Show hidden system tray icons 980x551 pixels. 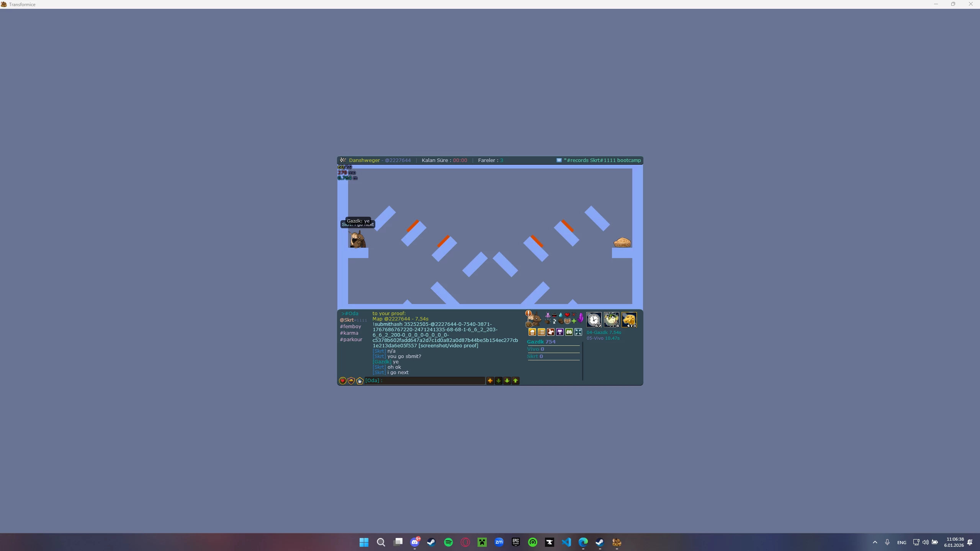coord(875,542)
